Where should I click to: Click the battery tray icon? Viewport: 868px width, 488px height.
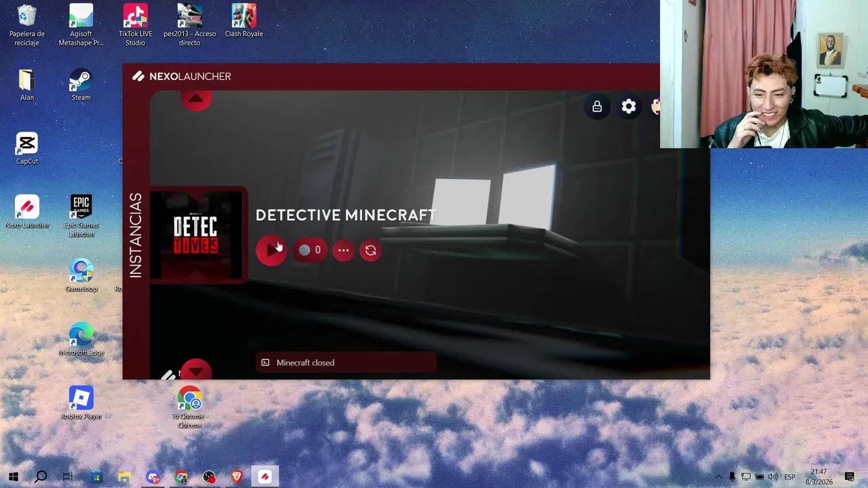click(x=759, y=476)
